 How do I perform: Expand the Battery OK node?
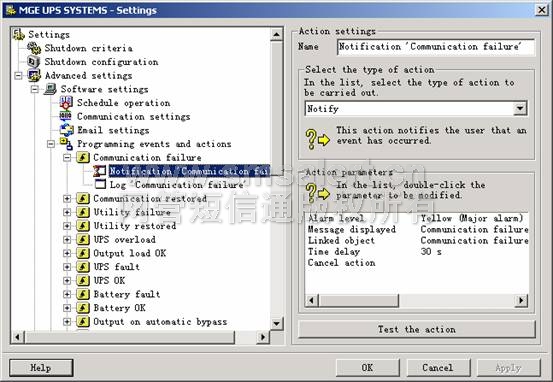67,308
